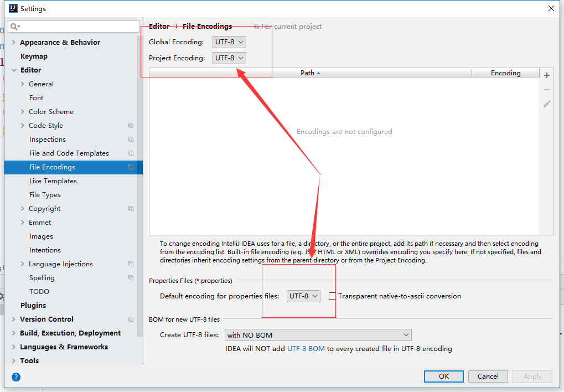Collapse the Editor section
Screen dimensions: 564x392
(14, 70)
